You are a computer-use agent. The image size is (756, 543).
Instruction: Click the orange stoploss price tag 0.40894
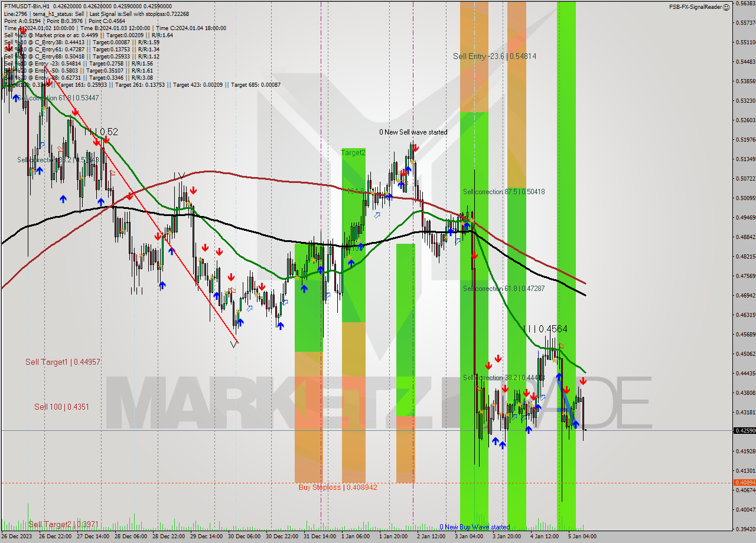[x=744, y=482]
